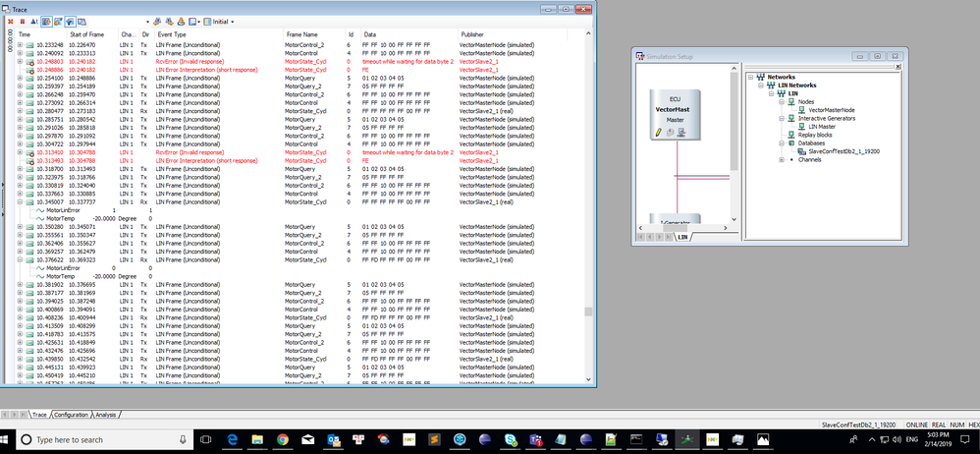The height and width of the screenshot is (454, 980).
Task: Toggle the trace filter funnel icon
Action: pyautogui.click(x=70, y=22)
